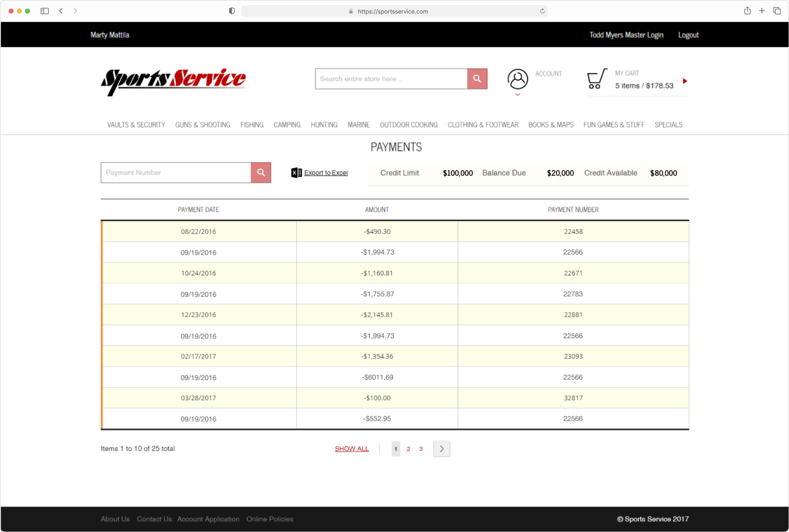Go to payments page 2
The image size is (789, 532).
(x=408, y=449)
